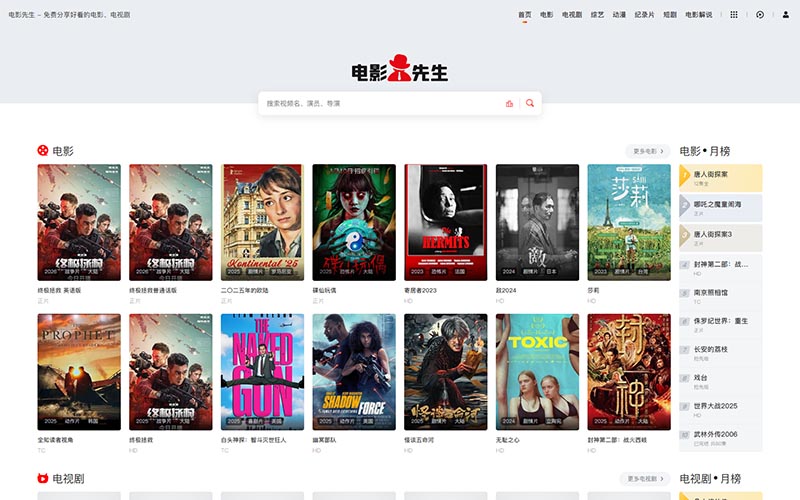Click the title link 无耻之心

[508, 440]
